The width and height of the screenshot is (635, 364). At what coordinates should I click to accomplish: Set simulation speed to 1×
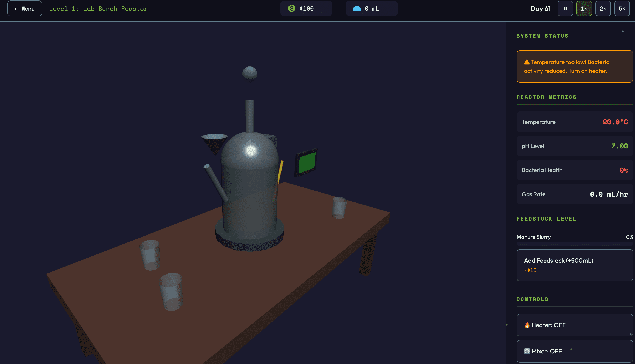click(x=584, y=9)
